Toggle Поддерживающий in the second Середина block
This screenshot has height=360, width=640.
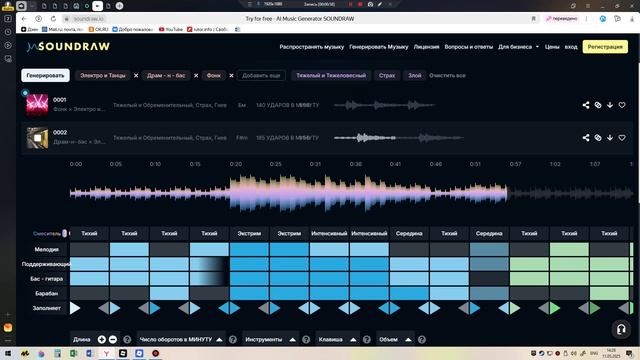coord(489,264)
